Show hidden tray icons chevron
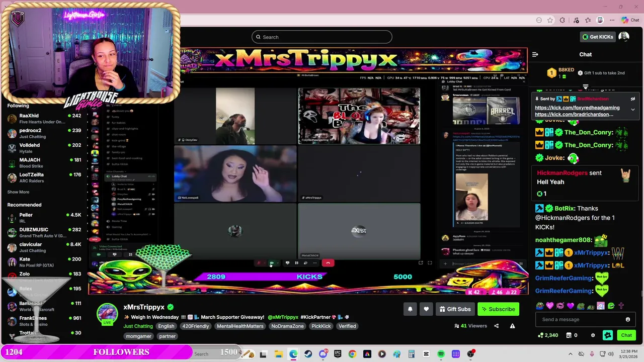The height and width of the screenshot is (362, 644). click(x=570, y=354)
